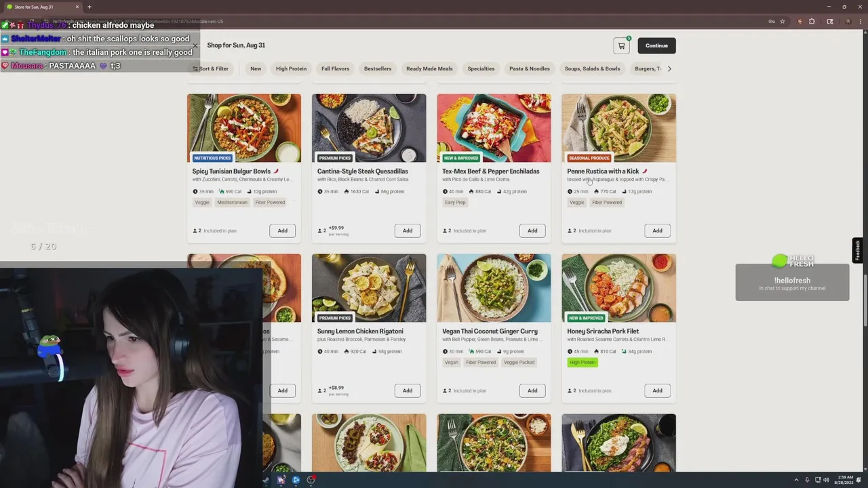
Task: Add Sunny Lemon Chicken Rigatoni
Action: coord(408,390)
